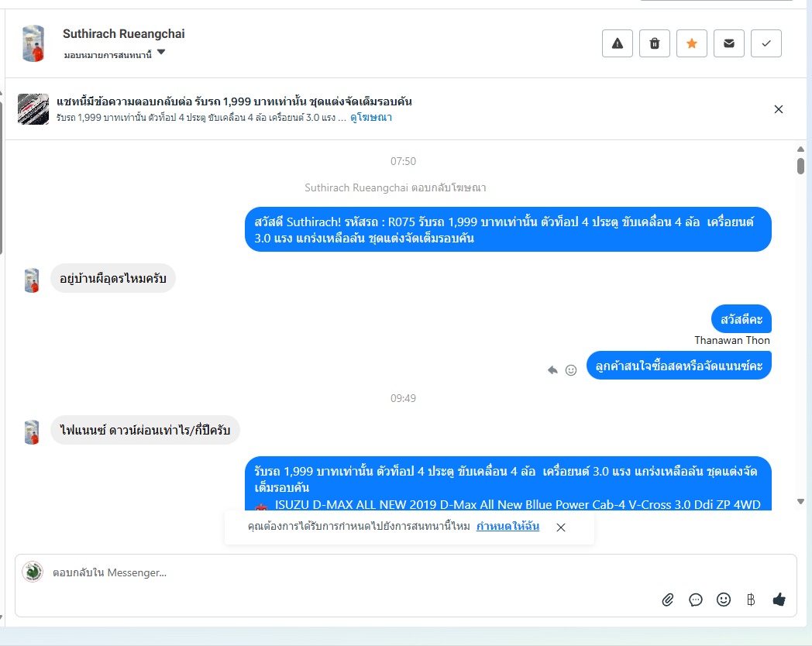Screen dimensions: 812x646
Task: Expand the assign conversation dropdown arrow
Action: pyautogui.click(x=161, y=52)
